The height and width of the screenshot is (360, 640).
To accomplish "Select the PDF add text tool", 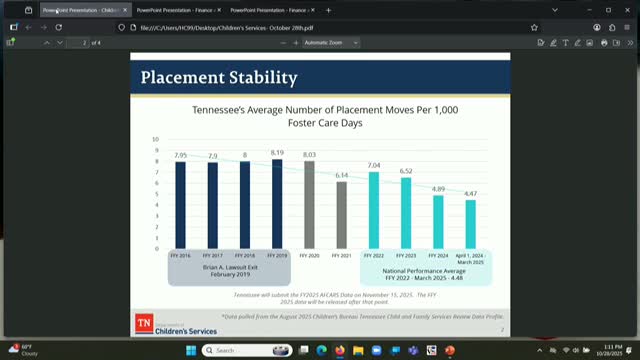I will 565,42.
